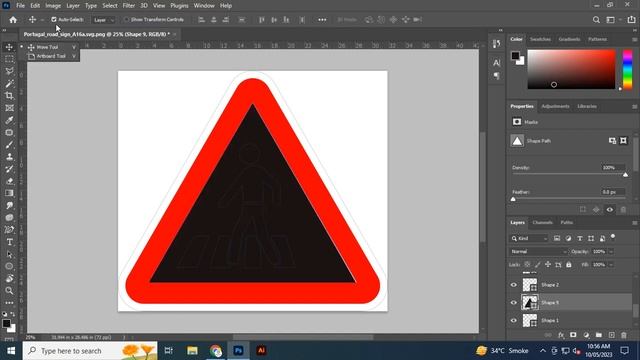Click the Density slider handle
640x360 pixels.
click(625, 175)
